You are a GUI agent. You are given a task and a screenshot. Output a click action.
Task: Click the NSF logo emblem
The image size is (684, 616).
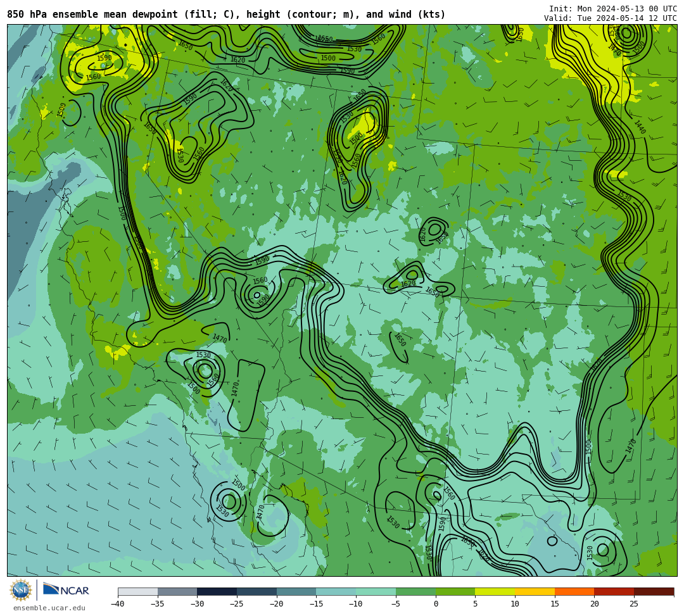pos(20,590)
